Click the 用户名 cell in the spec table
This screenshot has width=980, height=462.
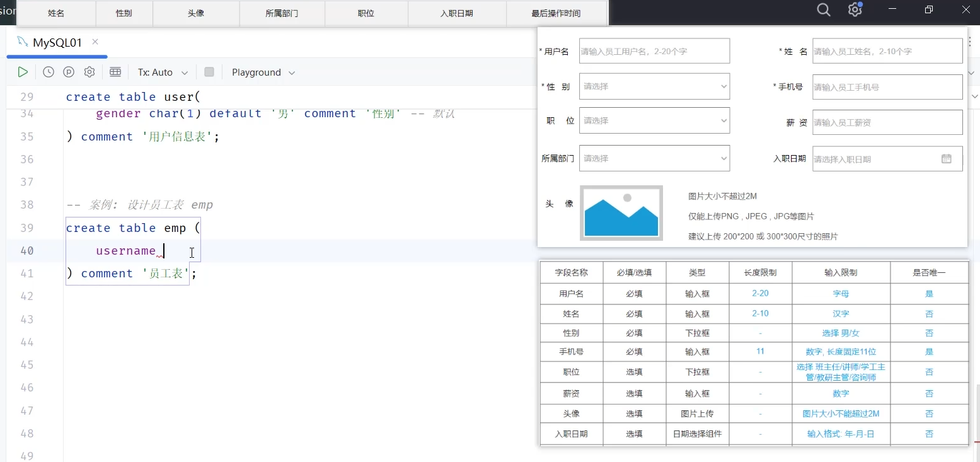point(571,294)
